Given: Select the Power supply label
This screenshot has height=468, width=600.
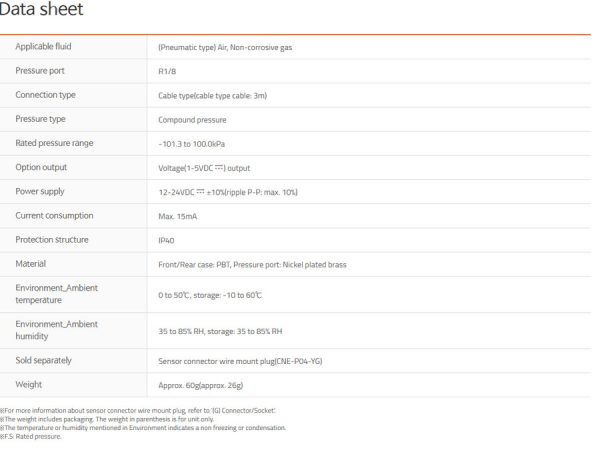Looking at the screenshot, I should click(40, 191).
